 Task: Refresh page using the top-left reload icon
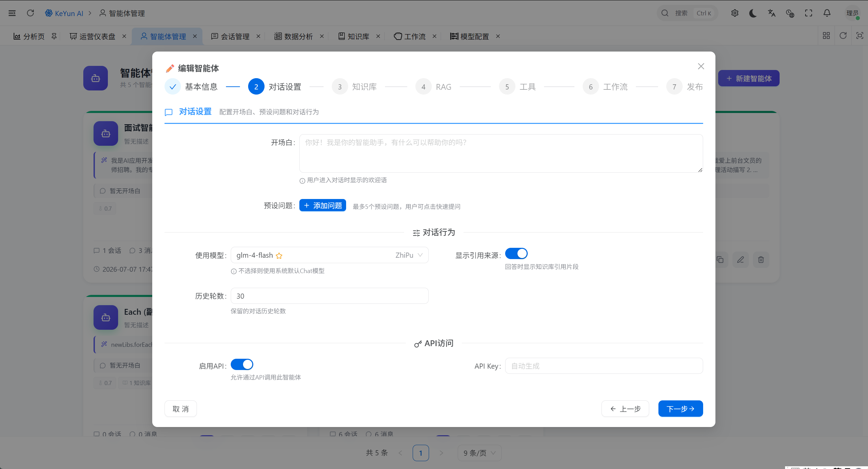(x=30, y=13)
